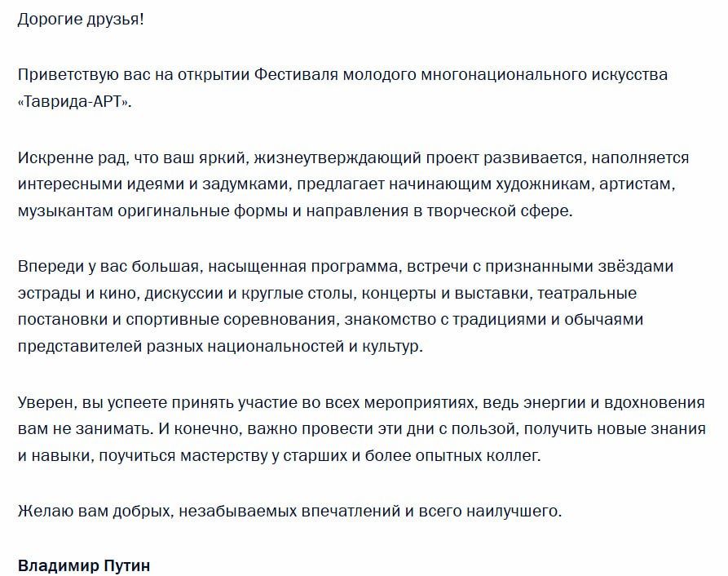Click the phrase "звёздами" at the line end

634,267
